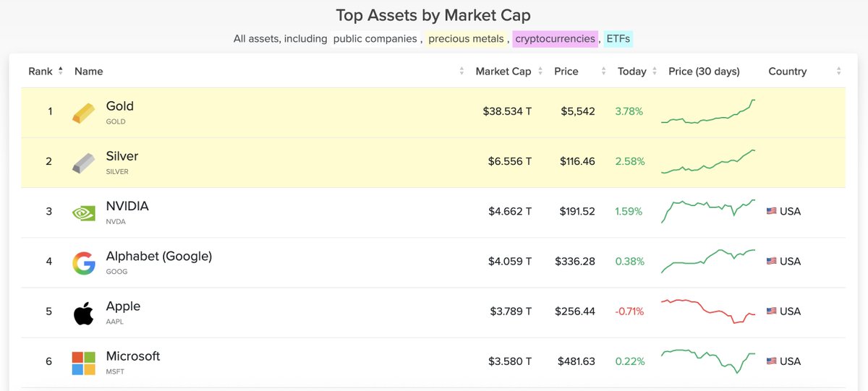Screen dimensions: 868x391
Task: Open the Gold asset name link
Action: (120, 106)
